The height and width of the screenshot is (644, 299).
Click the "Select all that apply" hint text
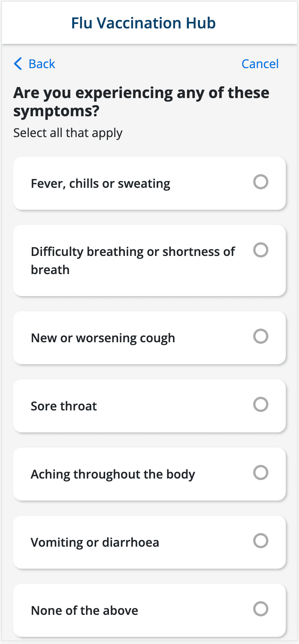[x=68, y=133]
